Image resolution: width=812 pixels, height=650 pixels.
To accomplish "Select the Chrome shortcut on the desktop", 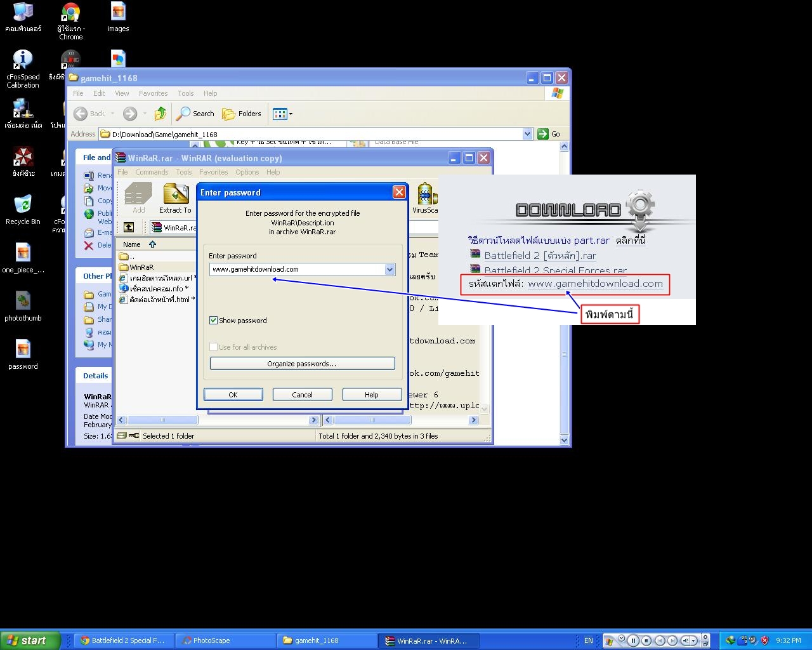I will coord(71,21).
